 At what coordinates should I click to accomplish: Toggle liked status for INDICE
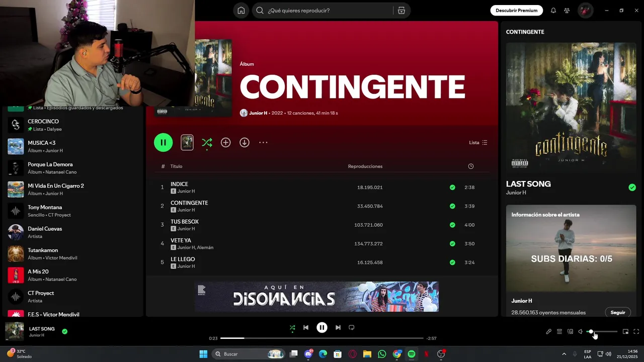452,188
